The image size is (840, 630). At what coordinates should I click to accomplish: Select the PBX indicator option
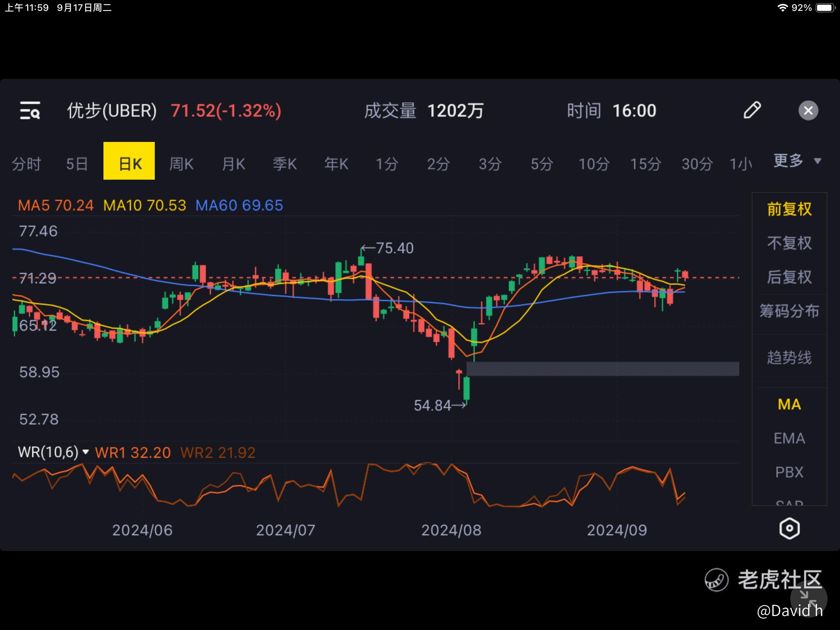coord(789,472)
